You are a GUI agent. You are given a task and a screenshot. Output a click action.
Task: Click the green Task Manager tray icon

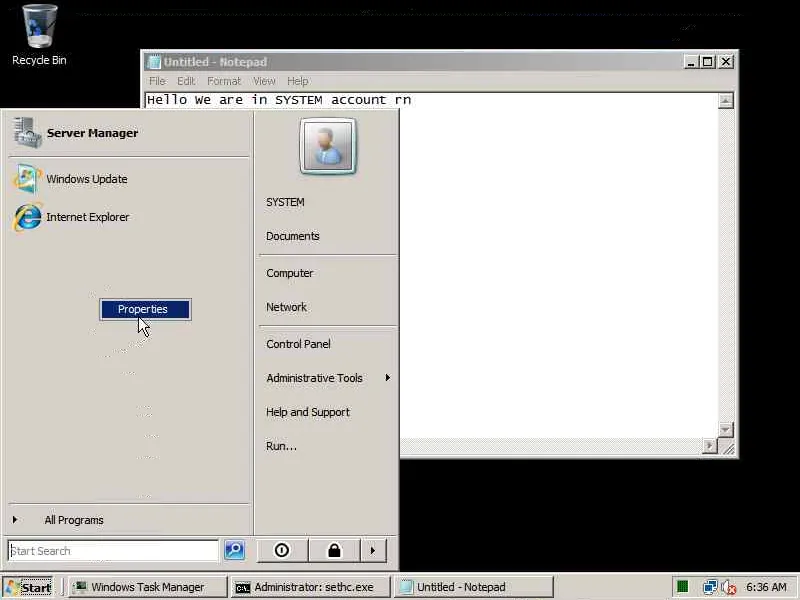point(682,587)
